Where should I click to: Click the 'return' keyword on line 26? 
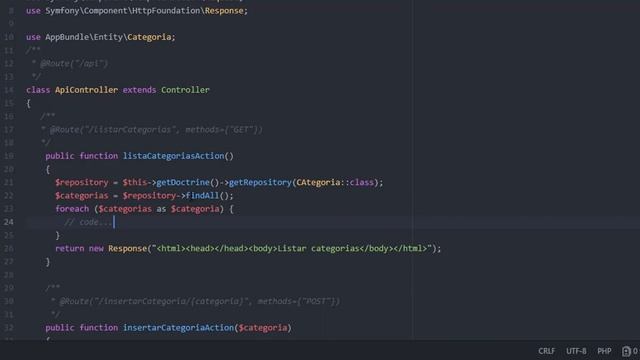coord(69,249)
